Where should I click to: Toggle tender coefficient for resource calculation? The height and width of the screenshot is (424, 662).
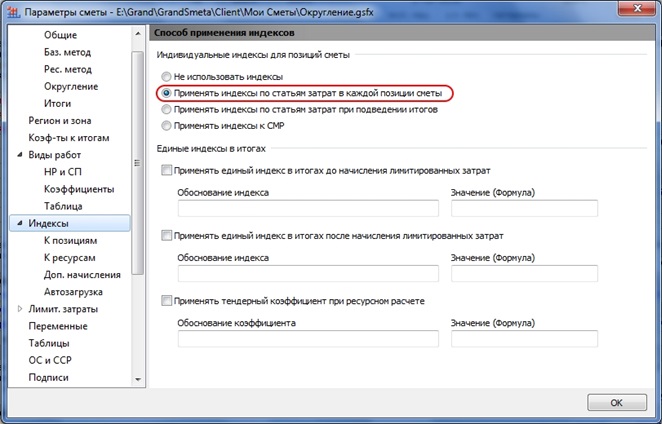point(166,300)
